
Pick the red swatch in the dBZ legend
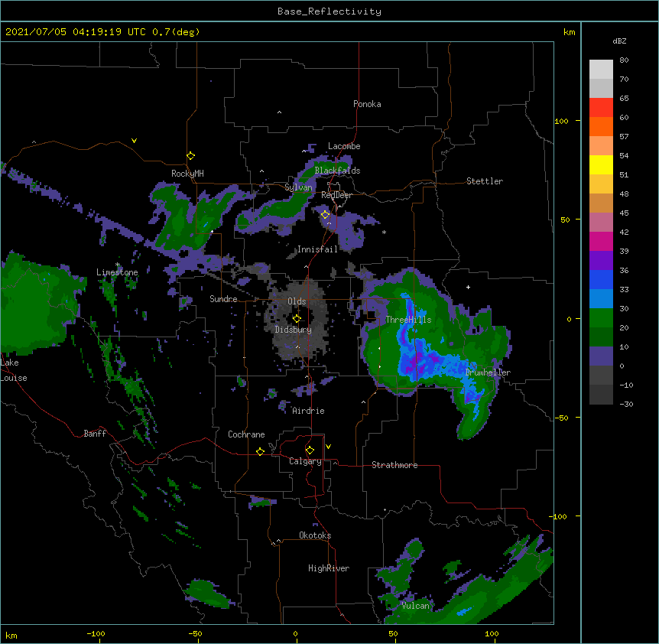tap(601, 107)
